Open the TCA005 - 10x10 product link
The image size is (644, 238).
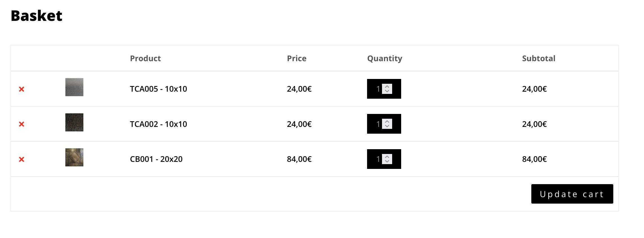158,89
